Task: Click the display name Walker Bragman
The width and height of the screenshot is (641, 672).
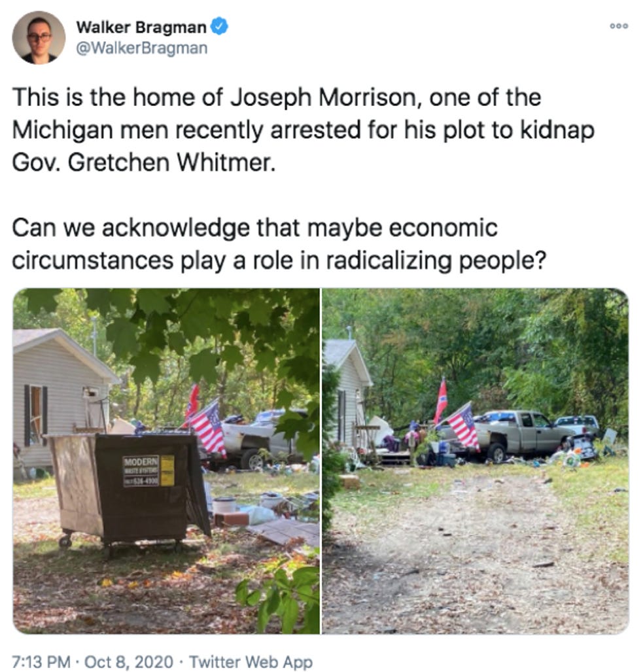Action: tap(141, 27)
